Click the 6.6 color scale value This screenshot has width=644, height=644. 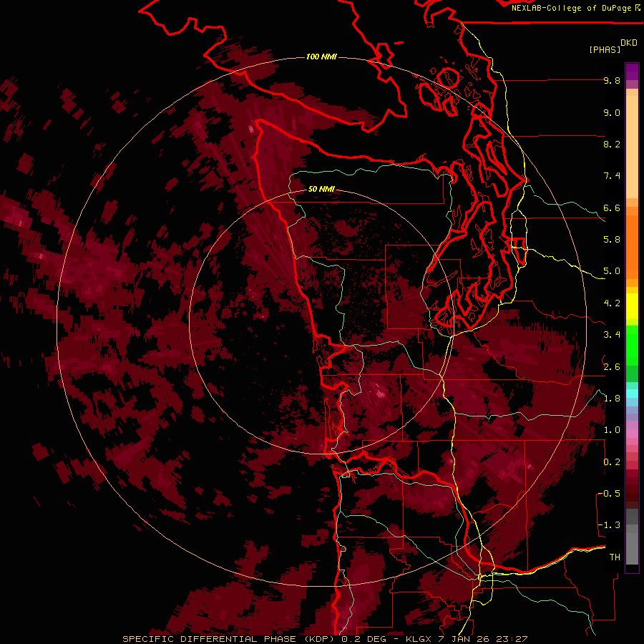612,208
